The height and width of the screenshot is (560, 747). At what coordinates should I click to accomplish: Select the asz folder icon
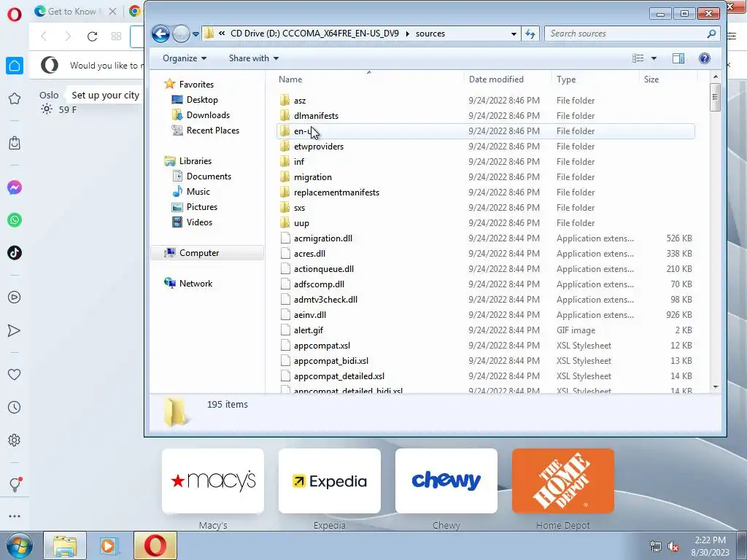pyautogui.click(x=285, y=100)
